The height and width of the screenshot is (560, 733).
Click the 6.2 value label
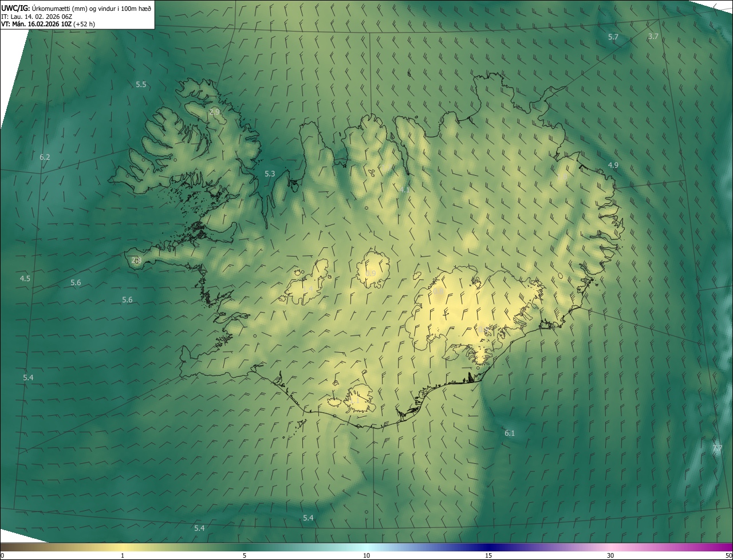click(x=45, y=157)
